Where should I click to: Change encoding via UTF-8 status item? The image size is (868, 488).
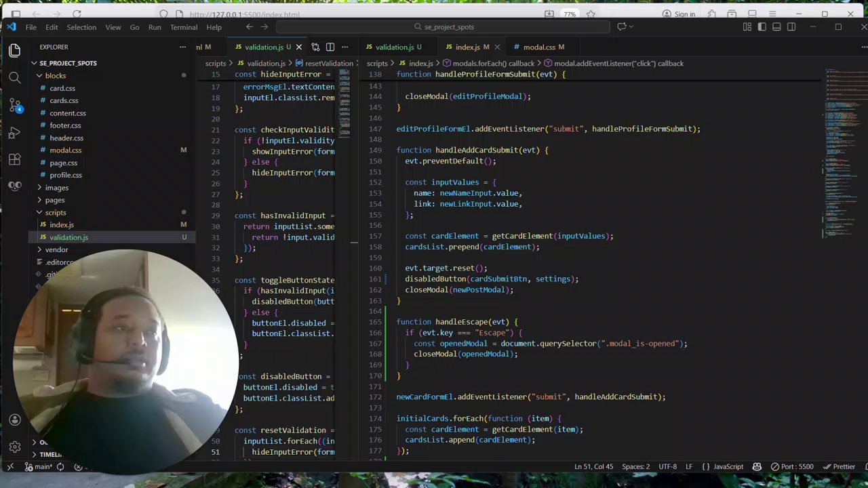click(667, 466)
